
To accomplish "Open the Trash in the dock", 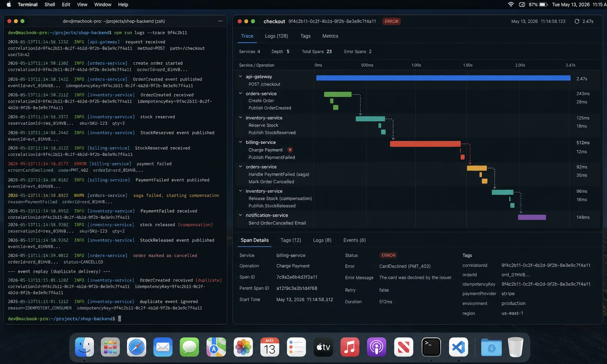I will click(516, 347).
